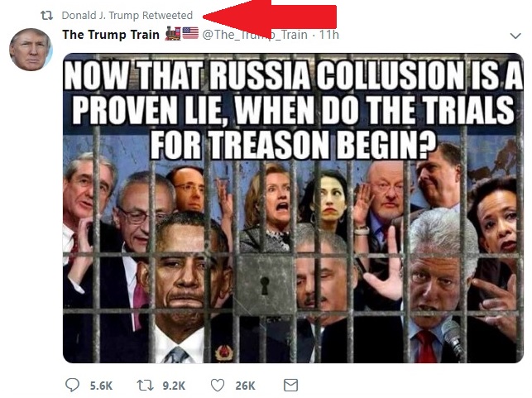Visit the @The_Trump_Train handle
The height and width of the screenshot is (398, 532).
pos(255,35)
